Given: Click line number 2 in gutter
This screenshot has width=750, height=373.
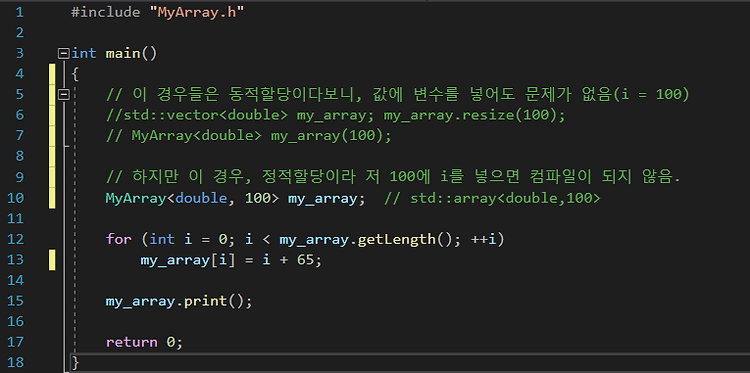Looking at the screenshot, I should [19, 33].
